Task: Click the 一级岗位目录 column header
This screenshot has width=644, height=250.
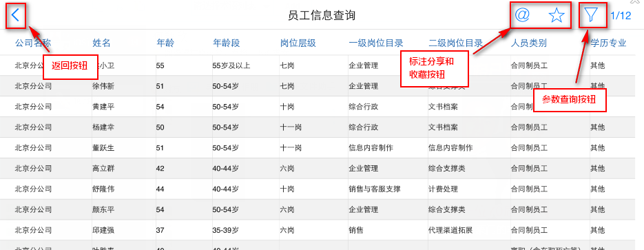Action: tap(376, 43)
